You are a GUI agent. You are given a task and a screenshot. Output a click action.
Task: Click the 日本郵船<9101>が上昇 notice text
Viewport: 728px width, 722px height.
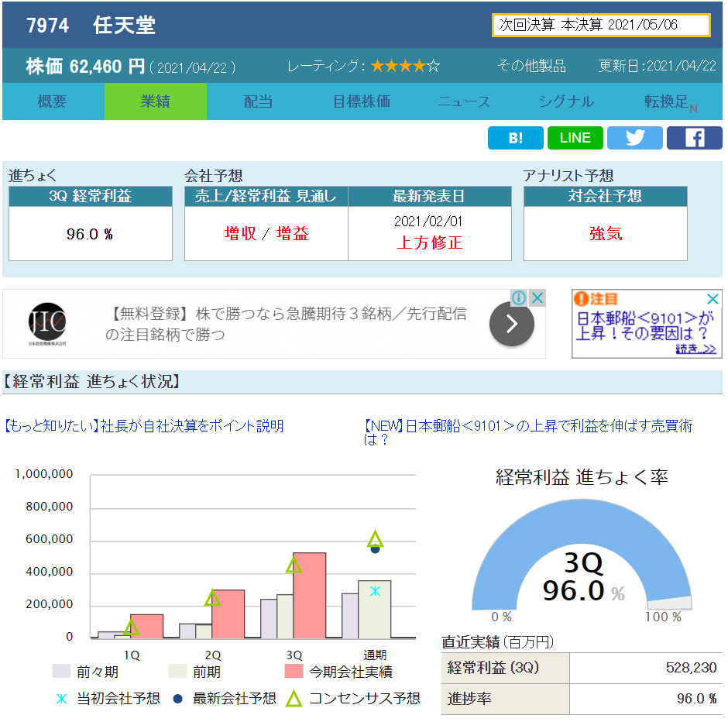(x=644, y=325)
